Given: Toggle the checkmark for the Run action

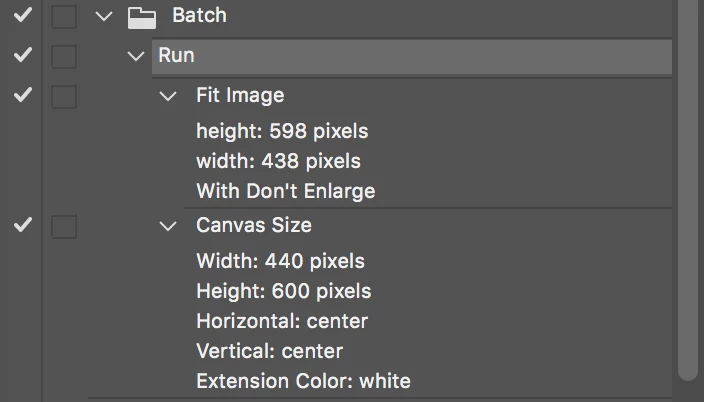Looking at the screenshot, I should (x=22, y=55).
